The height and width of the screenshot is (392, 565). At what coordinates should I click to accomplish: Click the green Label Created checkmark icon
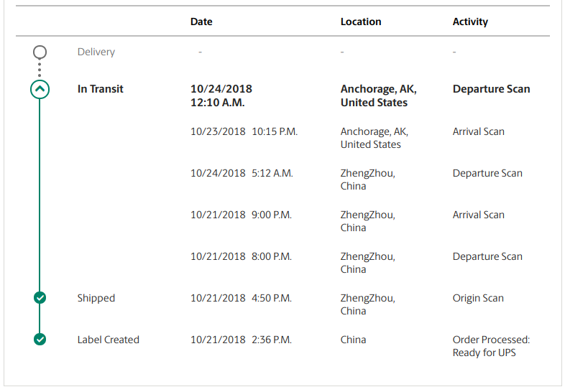(x=40, y=340)
